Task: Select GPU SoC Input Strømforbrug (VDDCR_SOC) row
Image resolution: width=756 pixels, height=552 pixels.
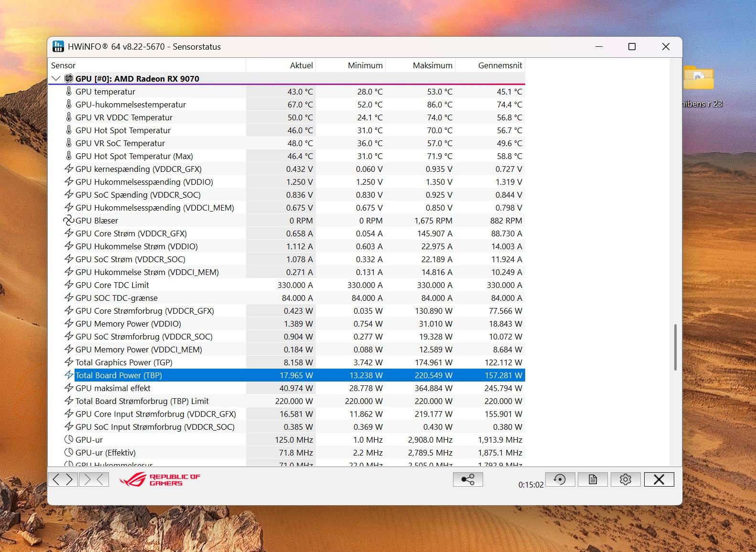Action: 286,426
